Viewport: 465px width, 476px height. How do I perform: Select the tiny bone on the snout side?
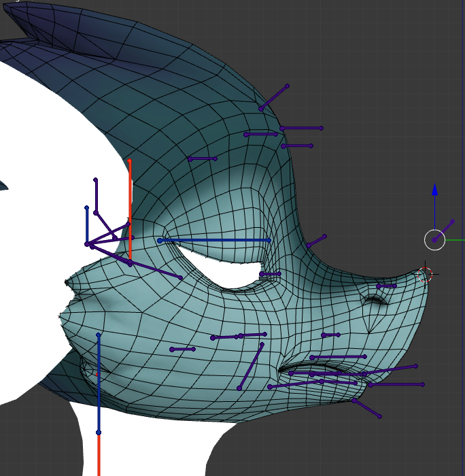click(x=331, y=335)
